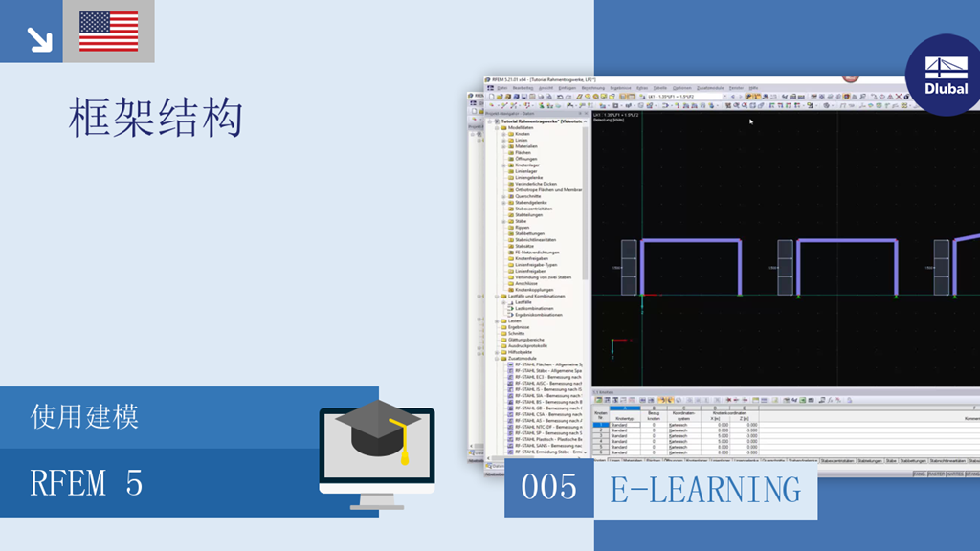
Task: Click the first icon in table toolbar
Action: tap(598, 400)
